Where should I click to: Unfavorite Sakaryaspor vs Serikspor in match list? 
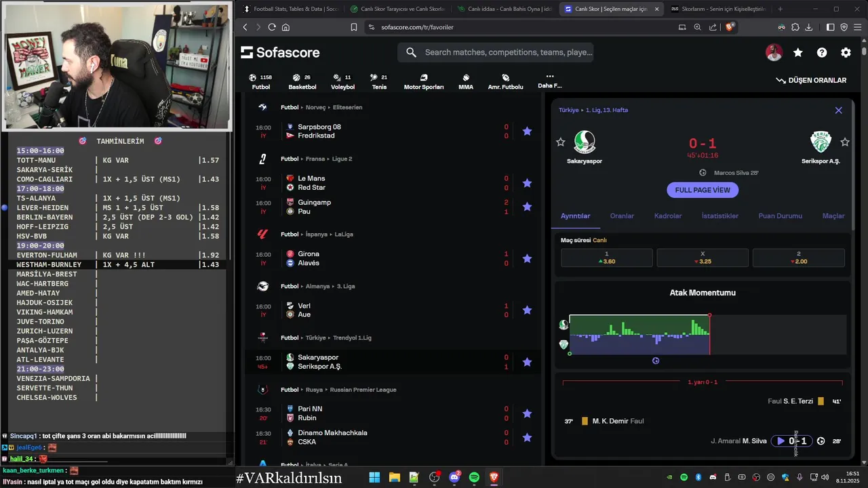527,362
